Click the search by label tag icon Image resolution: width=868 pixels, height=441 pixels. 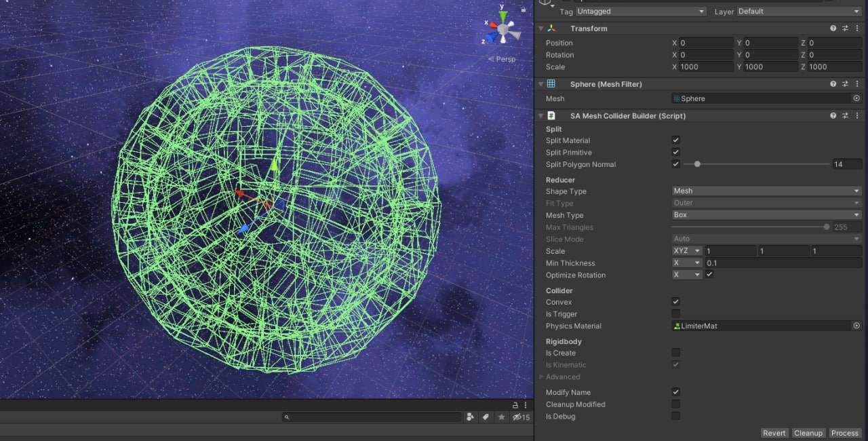[x=486, y=417]
